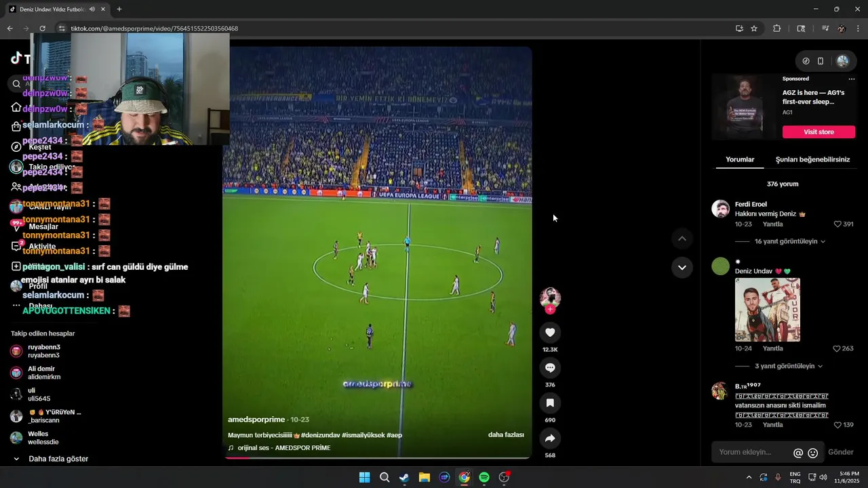Screen dimensions: 868x488
Task: Open Windows Start menu
Action: pos(364,477)
